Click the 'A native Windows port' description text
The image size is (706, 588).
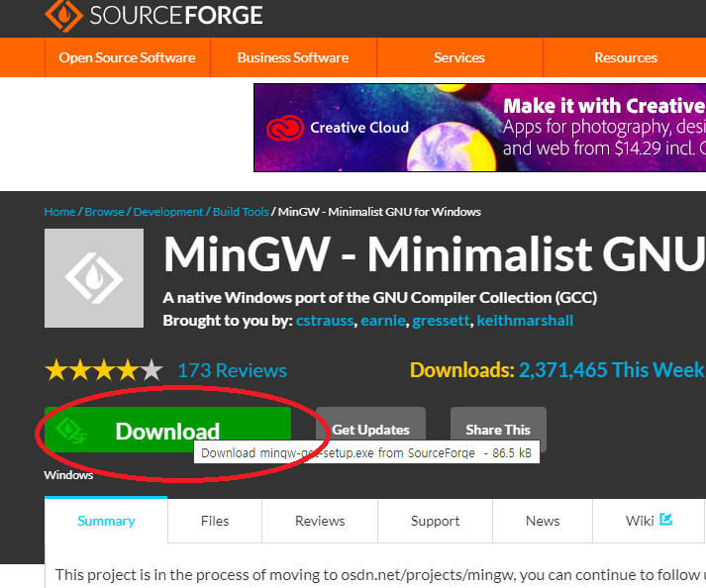(x=379, y=298)
